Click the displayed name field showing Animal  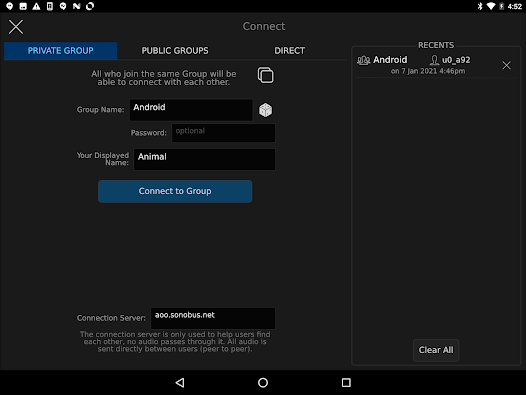[204, 159]
